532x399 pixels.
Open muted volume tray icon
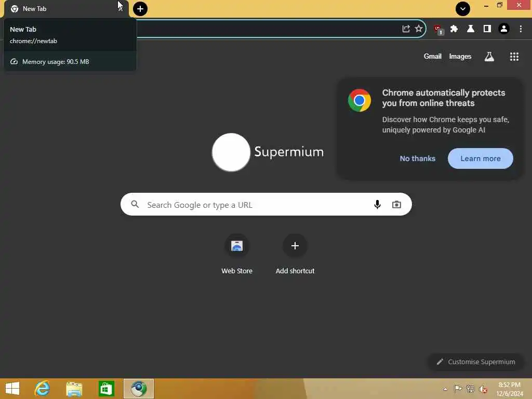point(483,389)
